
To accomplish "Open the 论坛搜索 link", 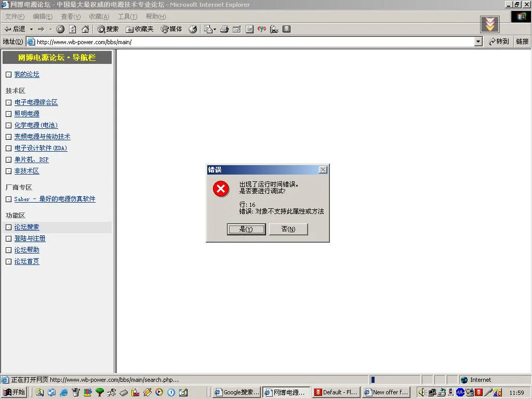I will [27, 227].
